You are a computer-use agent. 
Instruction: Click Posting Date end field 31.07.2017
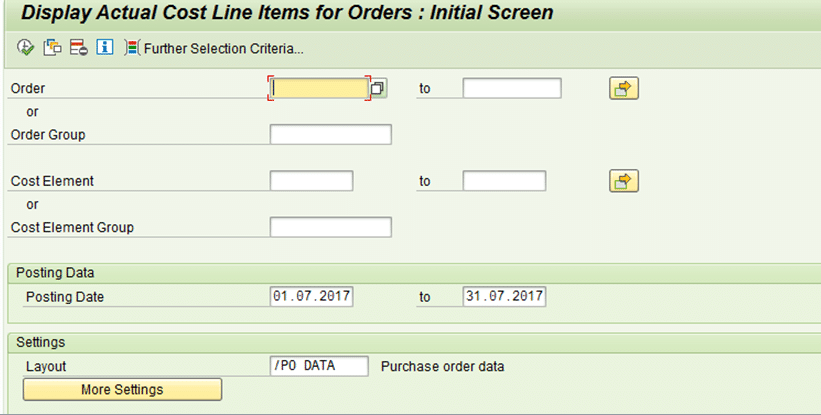pyautogui.click(x=504, y=296)
